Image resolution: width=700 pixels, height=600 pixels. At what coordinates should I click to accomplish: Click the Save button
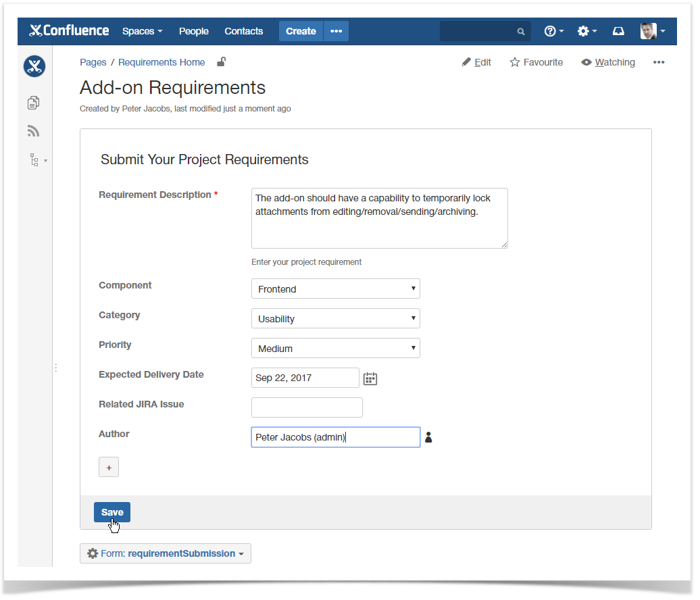(x=111, y=512)
